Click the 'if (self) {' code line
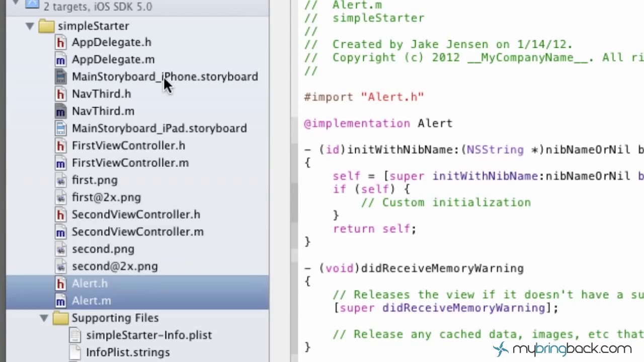Viewport: 644px width, 362px height. (x=371, y=190)
